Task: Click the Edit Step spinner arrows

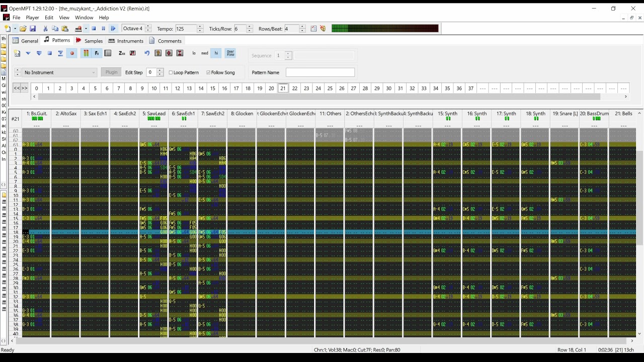Action: point(160,72)
